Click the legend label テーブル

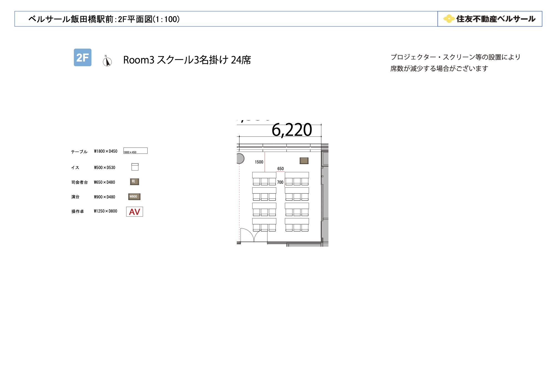point(79,152)
